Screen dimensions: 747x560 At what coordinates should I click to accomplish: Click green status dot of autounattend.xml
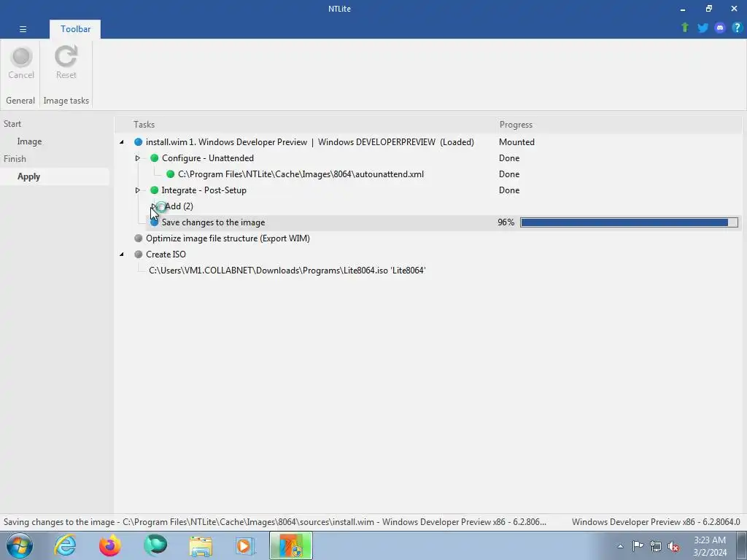[x=170, y=174]
